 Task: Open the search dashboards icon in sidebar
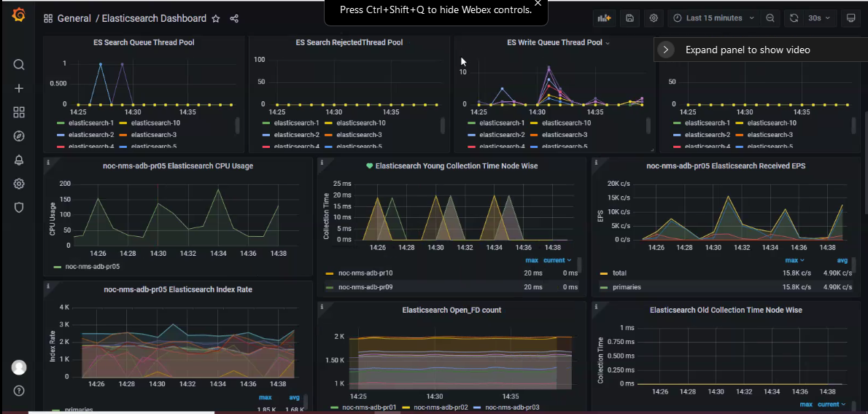[19, 65]
